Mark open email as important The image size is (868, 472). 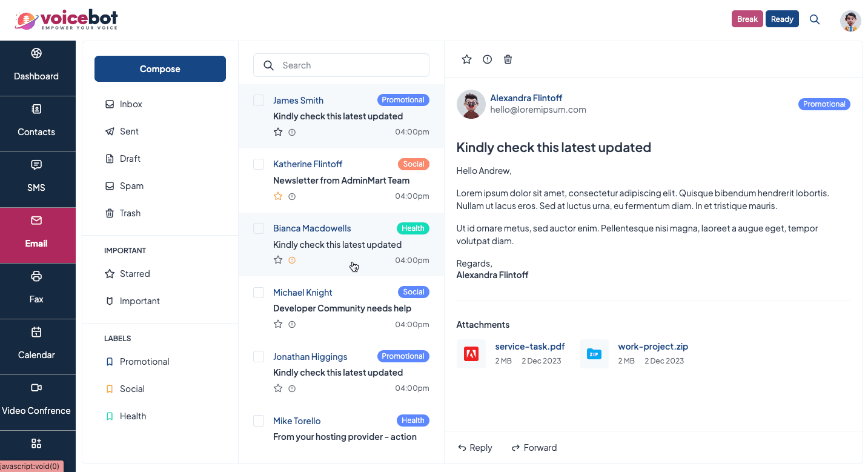tap(487, 59)
